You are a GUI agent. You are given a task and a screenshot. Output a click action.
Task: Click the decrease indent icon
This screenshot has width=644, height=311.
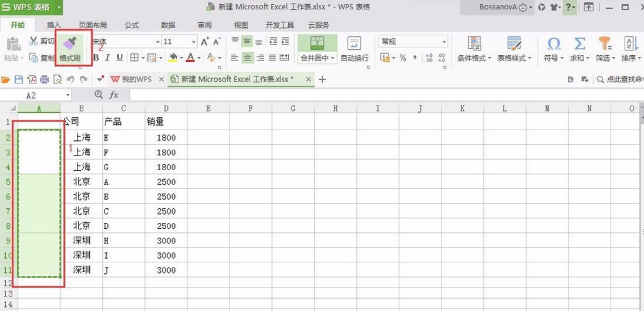click(x=273, y=41)
